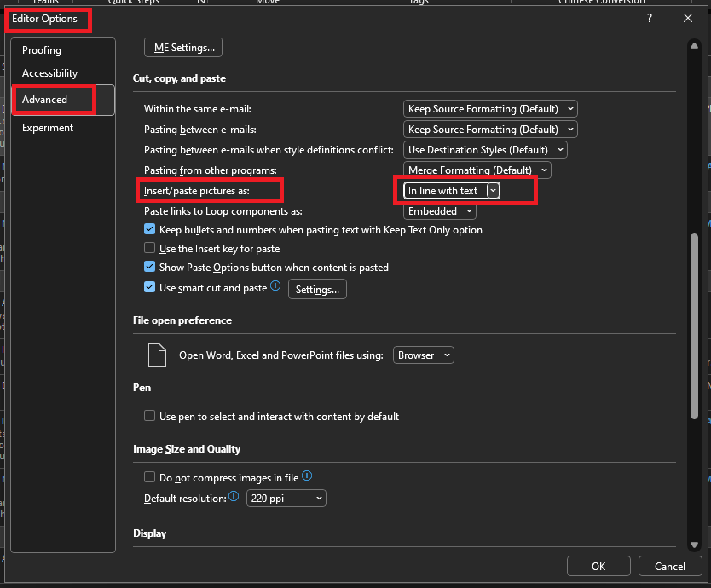Click the Pen section heading
Viewport: 711px width, 588px height.
[142, 388]
